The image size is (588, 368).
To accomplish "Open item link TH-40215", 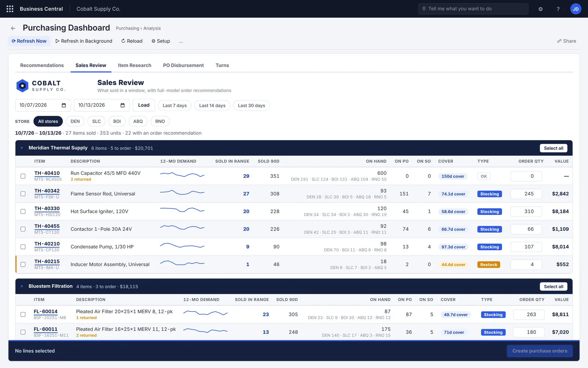I will click(47, 262).
